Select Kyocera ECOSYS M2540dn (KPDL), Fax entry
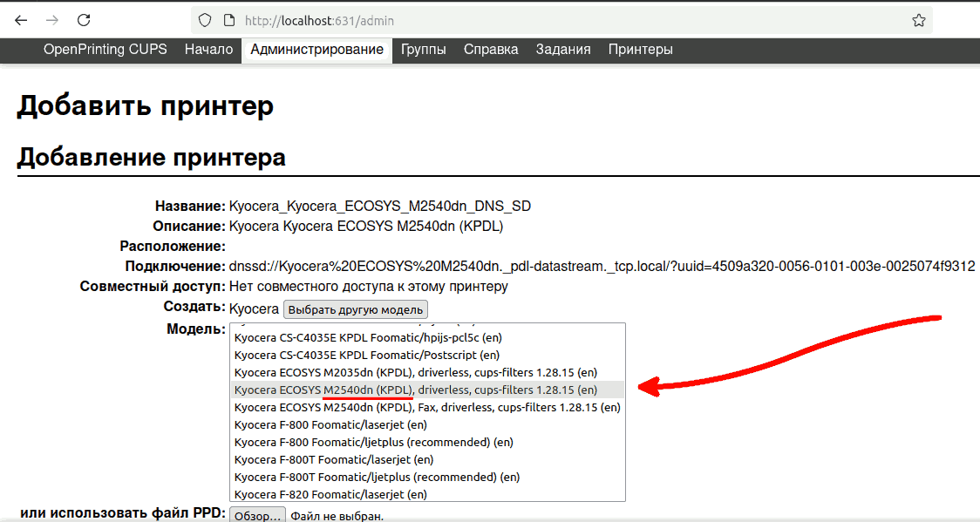The width and height of the screenshot is (980, 522). click(427, 408)
